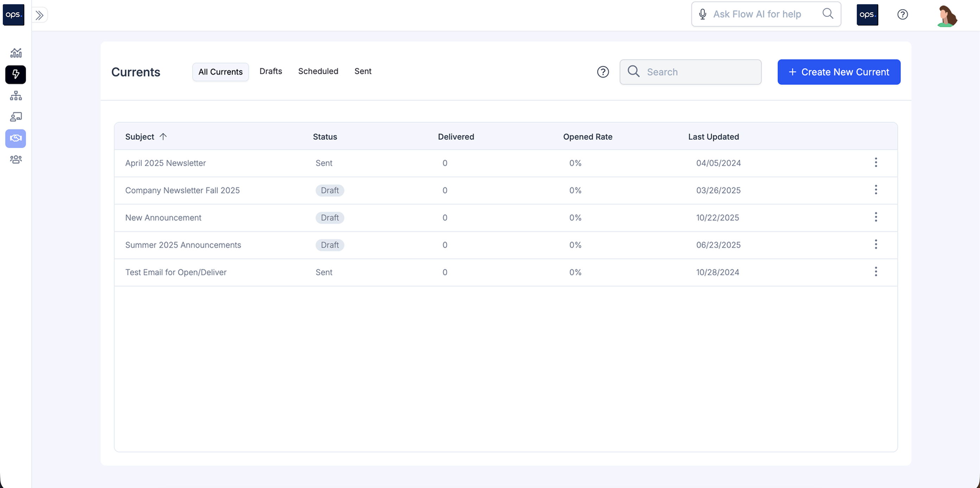Screen dimensions: 980x488
Task: Click the microphone icon in Flow AI bar
Action: pyautogui.click(x=702, y=14)
